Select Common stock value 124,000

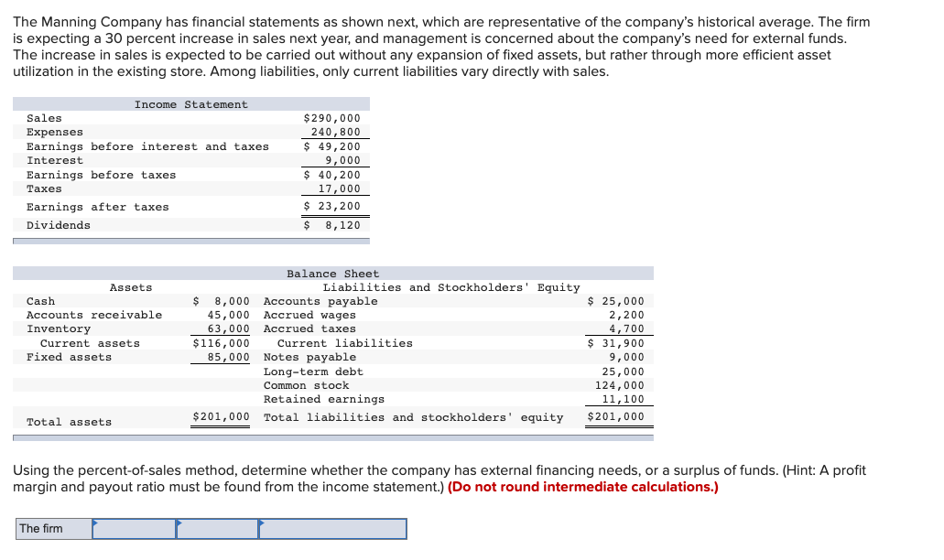click(620, 385)
